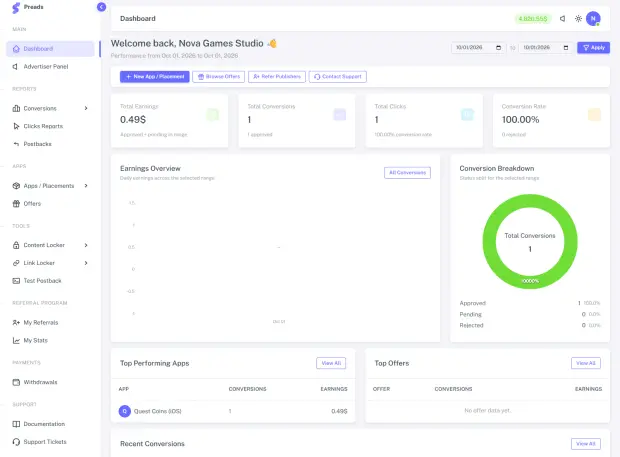
Task: Click the Preads logo icon
Action: click(x=16, y=8)
